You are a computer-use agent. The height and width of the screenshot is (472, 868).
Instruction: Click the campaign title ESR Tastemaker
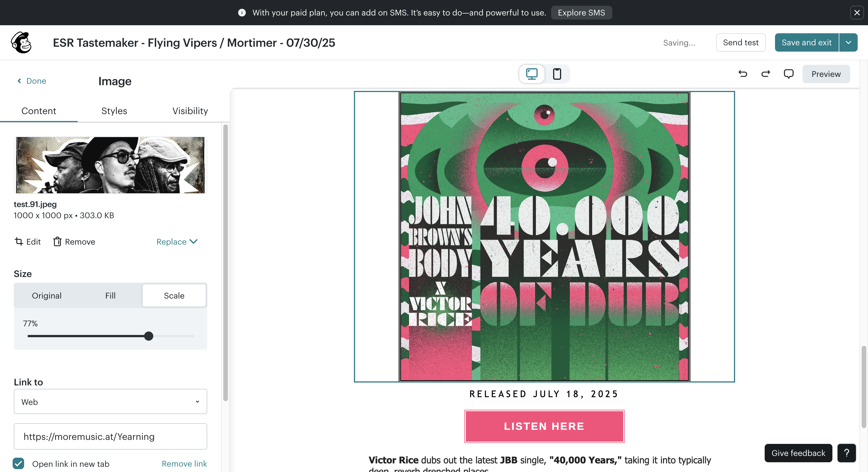(x=194, y=43)
